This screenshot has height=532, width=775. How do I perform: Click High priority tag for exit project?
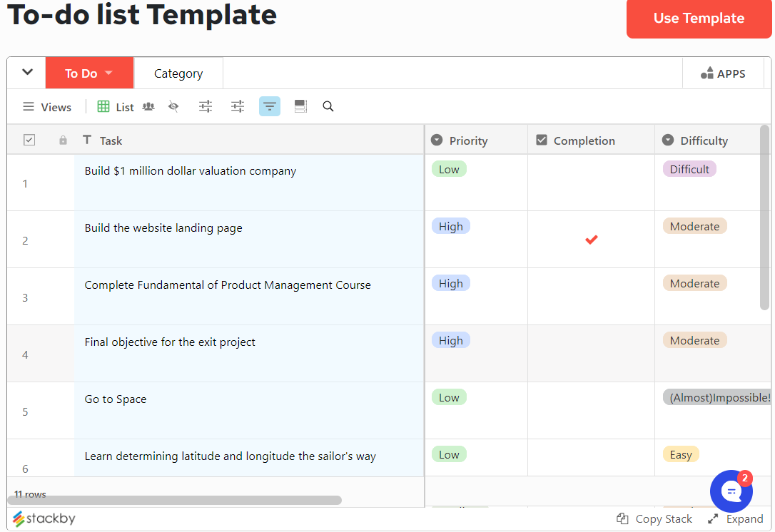(x=451, y=340)
